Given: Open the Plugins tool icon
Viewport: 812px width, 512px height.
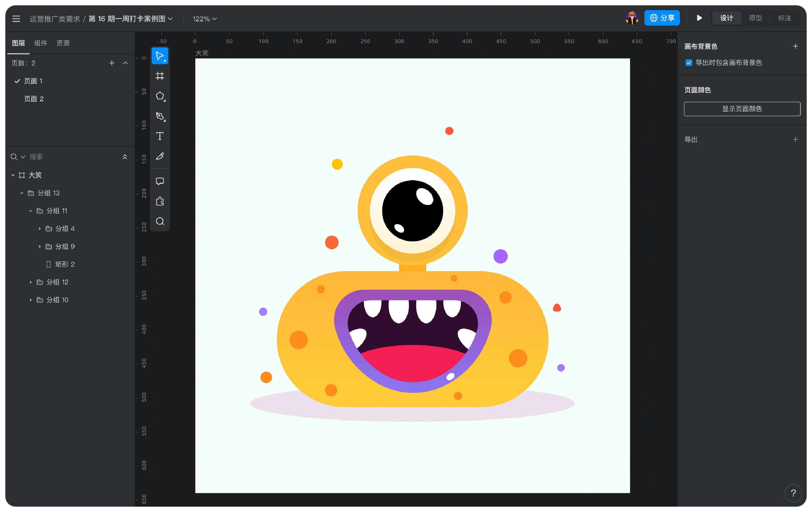Looking at the screenshot, I should [160, 201].
